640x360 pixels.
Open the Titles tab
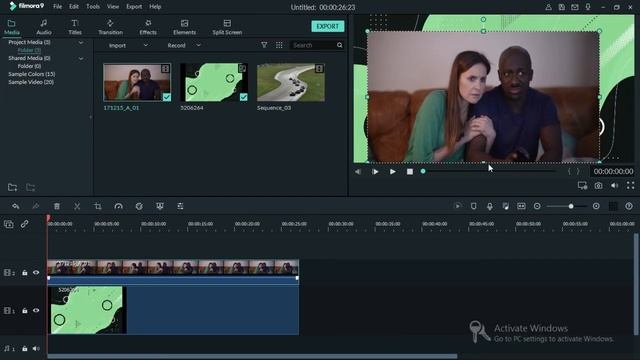tap(75, 27)
